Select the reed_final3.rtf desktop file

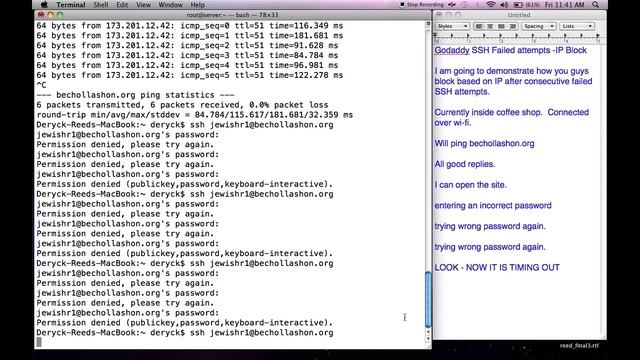point(579,346)
